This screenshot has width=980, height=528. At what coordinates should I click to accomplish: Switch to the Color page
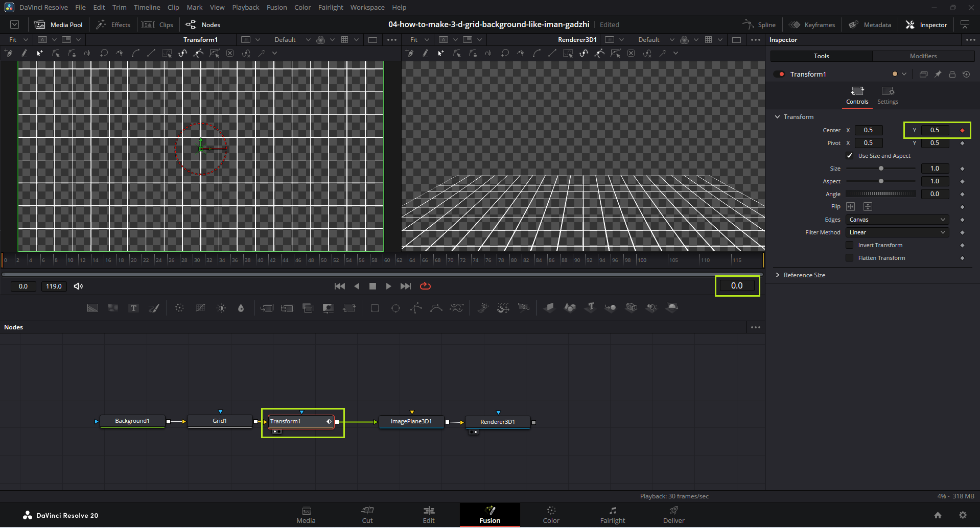(x=551, y=515)
